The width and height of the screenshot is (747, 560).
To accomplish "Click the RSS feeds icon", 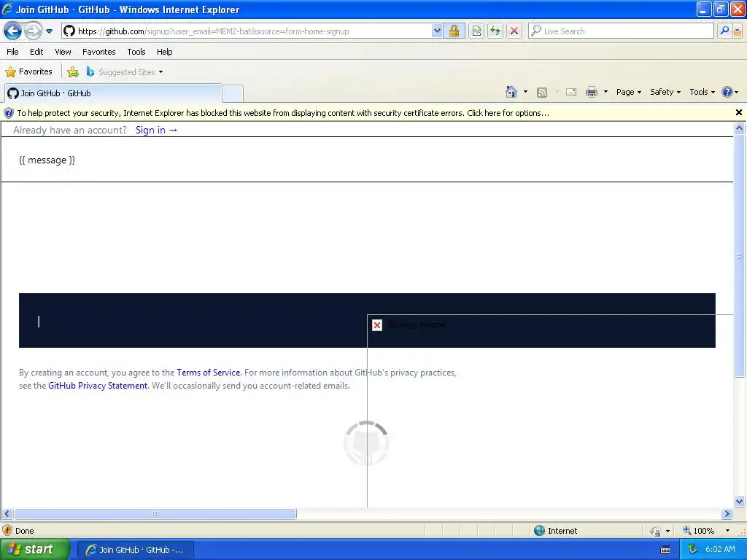I will point(542,93).
